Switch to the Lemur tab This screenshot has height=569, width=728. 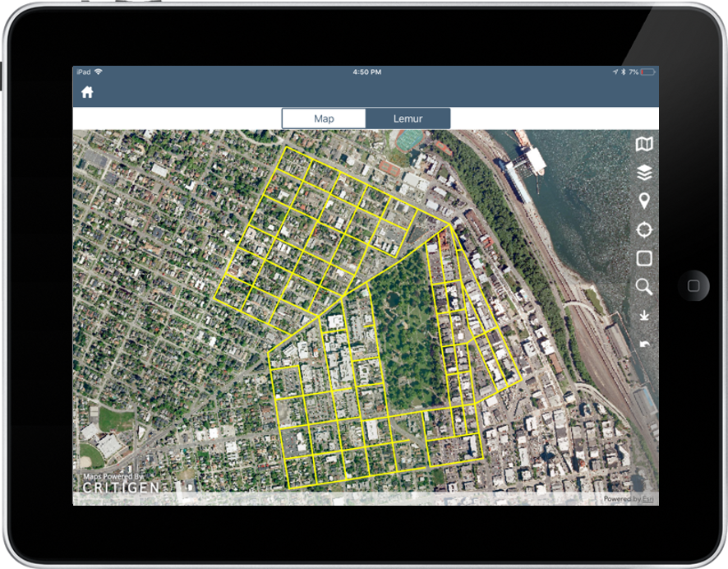[408, 118]
